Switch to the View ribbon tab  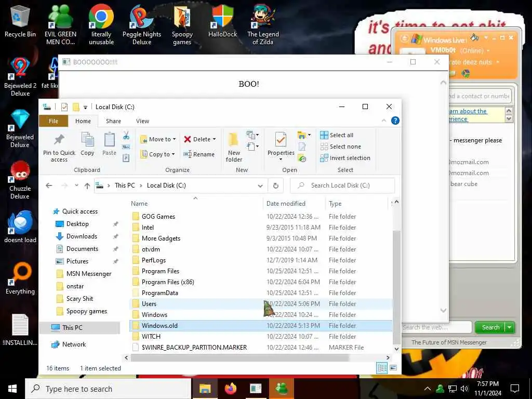tap(142, 121)
